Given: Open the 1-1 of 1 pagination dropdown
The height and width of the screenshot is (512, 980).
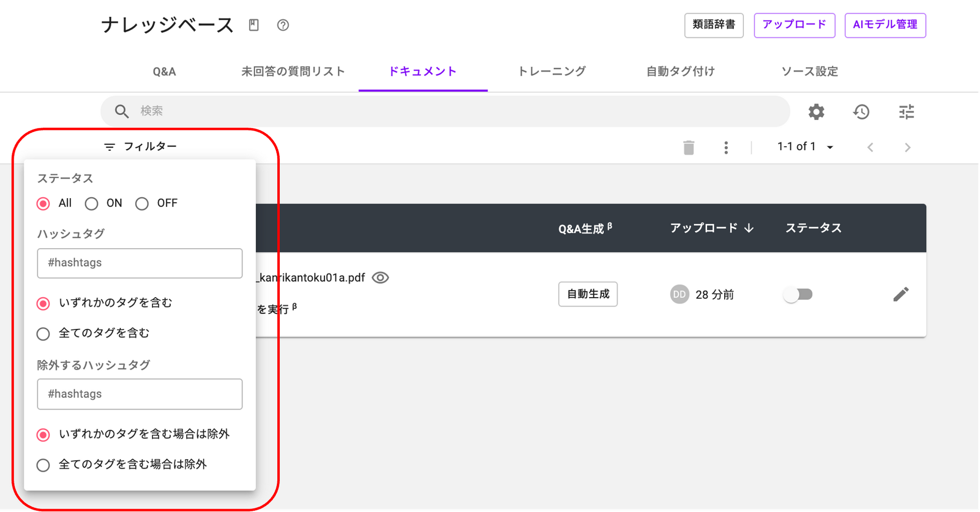Looking at the screenshot, I should pyautogui.click(x=805, y=147).
